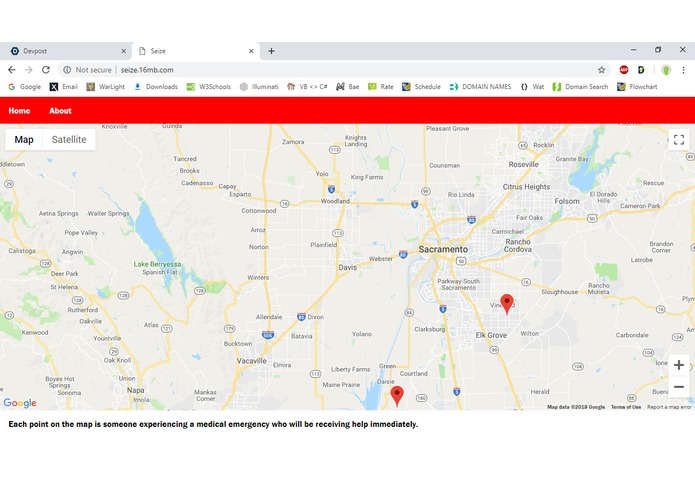Click the Sacramento city label
695x494 pixels.
[x=443, y=249]
